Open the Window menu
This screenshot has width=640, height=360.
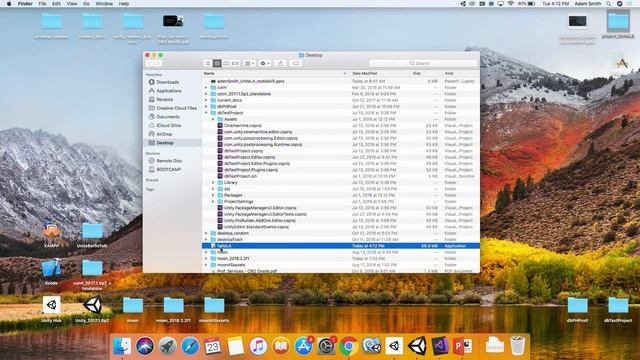point(104,4)
